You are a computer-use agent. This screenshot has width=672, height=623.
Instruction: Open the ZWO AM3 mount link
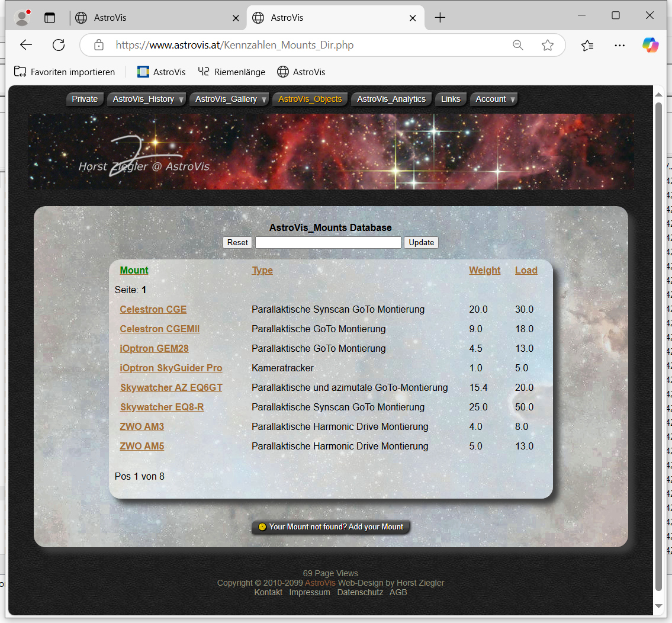(x=142, y=426)
